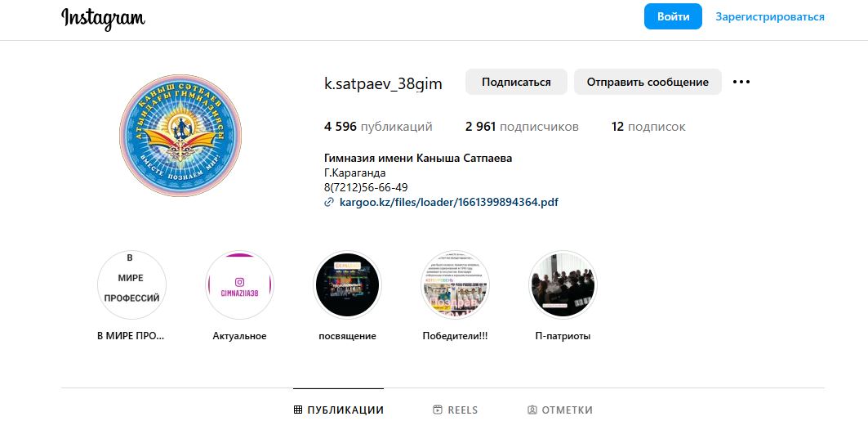Click the Reels video icon
The width and height of the screenshot is (868, 421).
(x=438, y=410)
